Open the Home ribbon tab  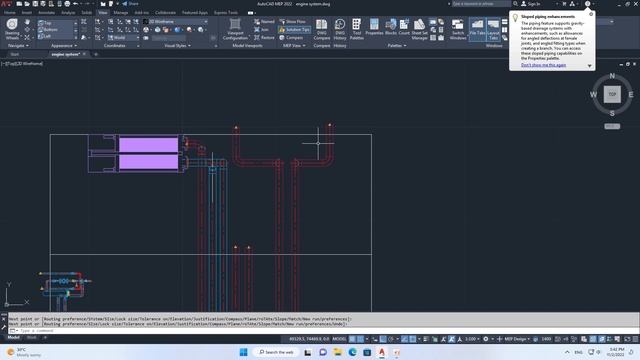pyautogui.click(x=9, y=13)
